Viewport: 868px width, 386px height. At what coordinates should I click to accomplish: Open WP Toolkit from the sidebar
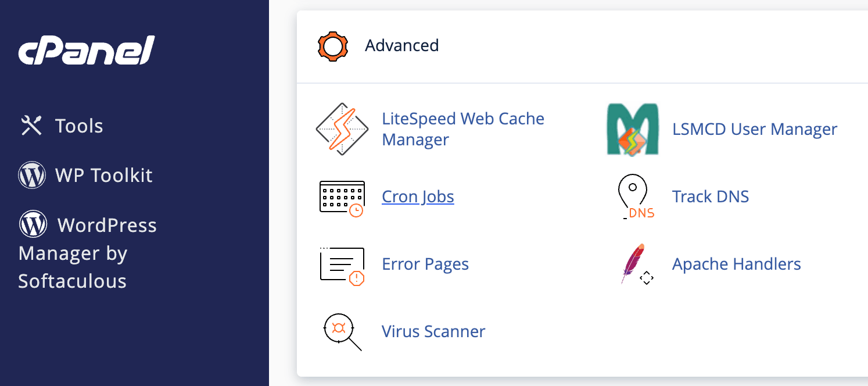(103, 174)
